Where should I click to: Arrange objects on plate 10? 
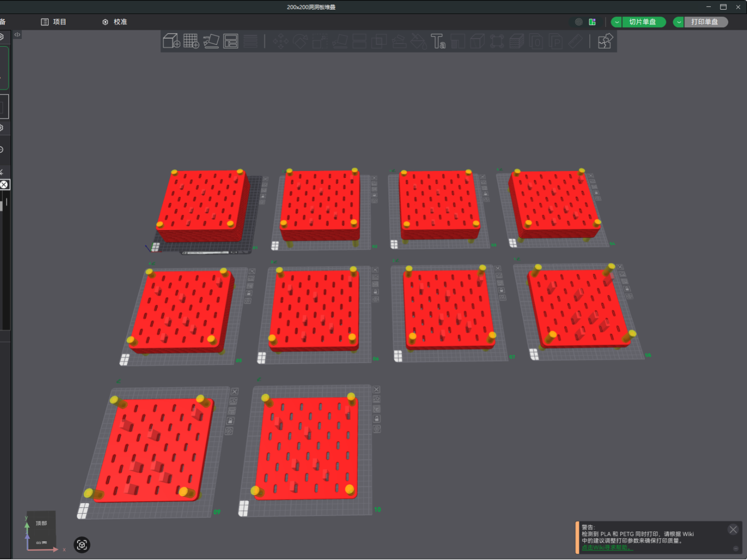click(377, 409)
